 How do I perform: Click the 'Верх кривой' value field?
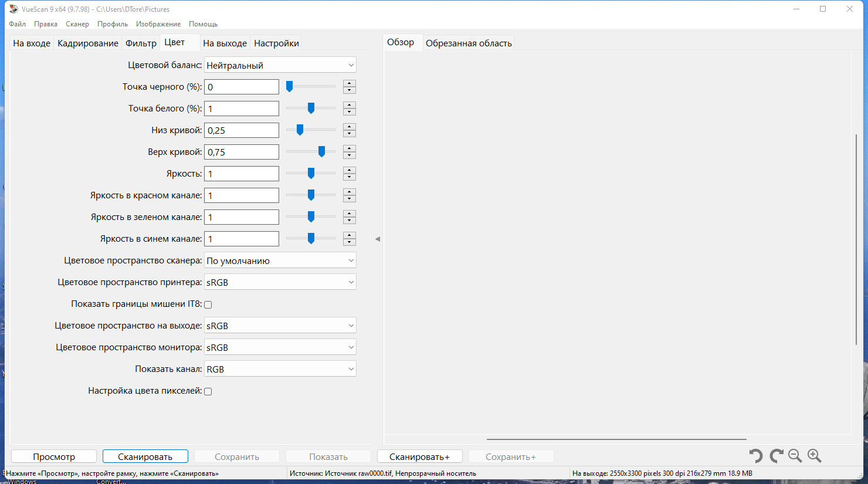242,152
